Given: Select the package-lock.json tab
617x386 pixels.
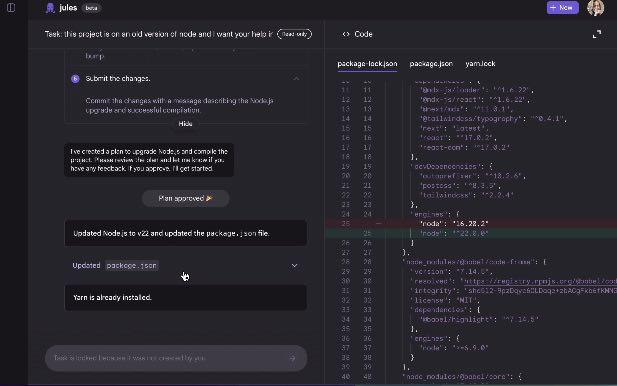Looking at the screenshot, I should (367, 64).
